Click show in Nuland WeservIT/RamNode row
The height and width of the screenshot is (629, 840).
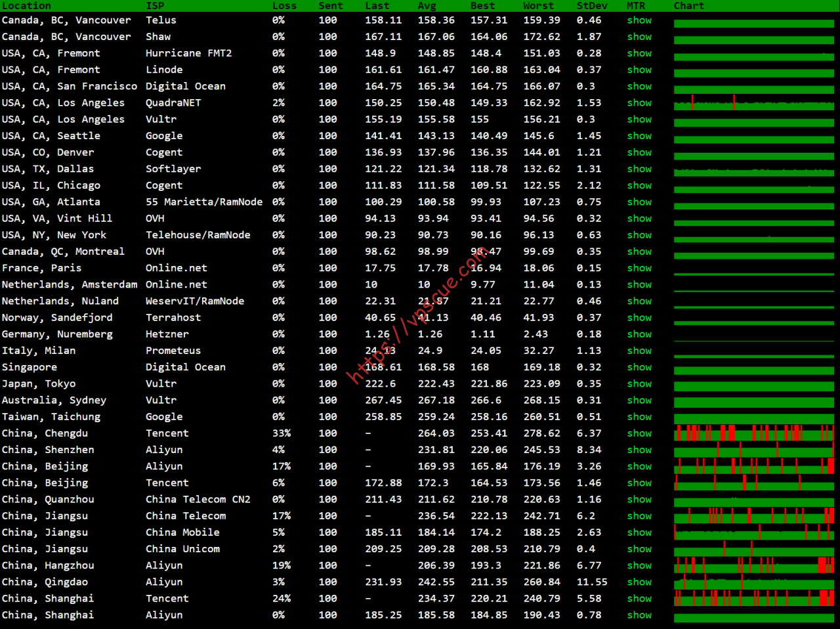(639, 301)
